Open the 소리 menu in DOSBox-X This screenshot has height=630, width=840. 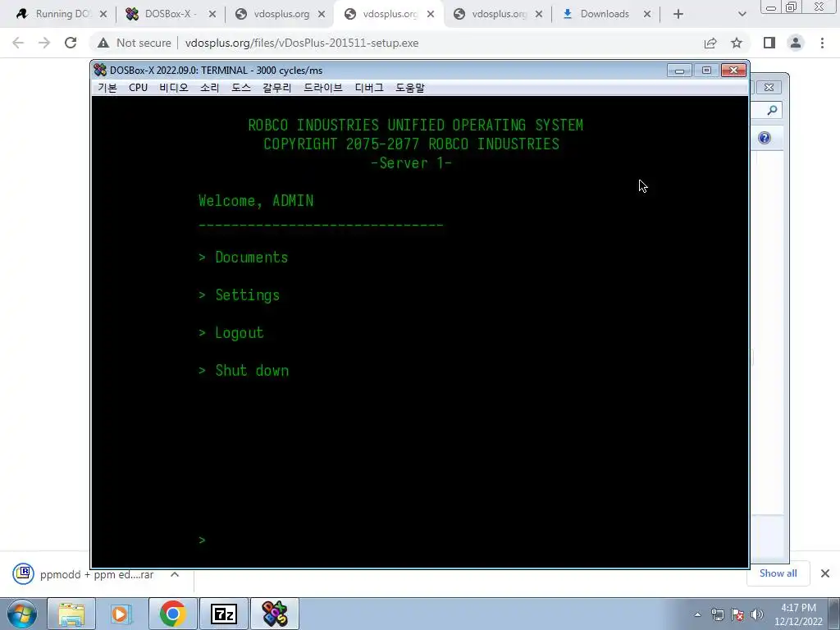(209, 88)
